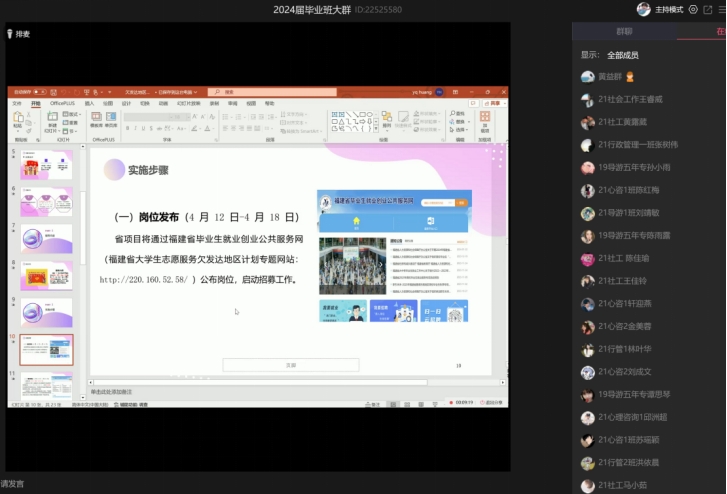
Task: Click the host avatar beside 主持模式
Action: (643, 9)
